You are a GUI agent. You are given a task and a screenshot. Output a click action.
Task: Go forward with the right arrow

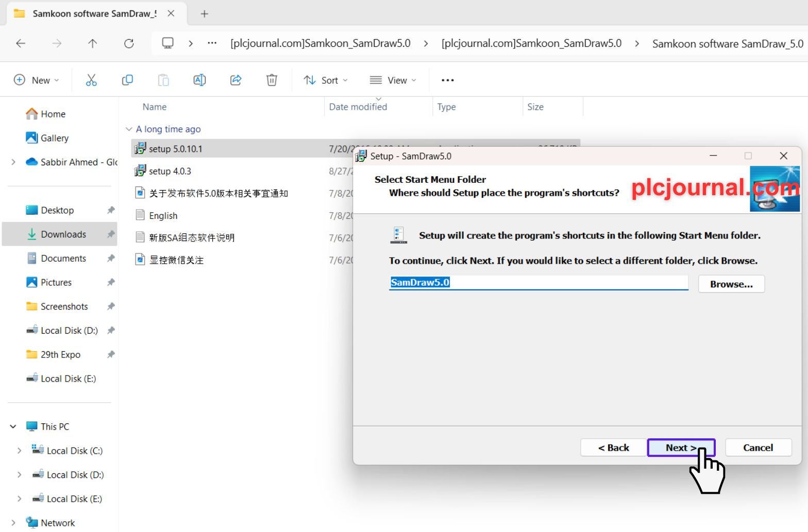pos(57,43)
